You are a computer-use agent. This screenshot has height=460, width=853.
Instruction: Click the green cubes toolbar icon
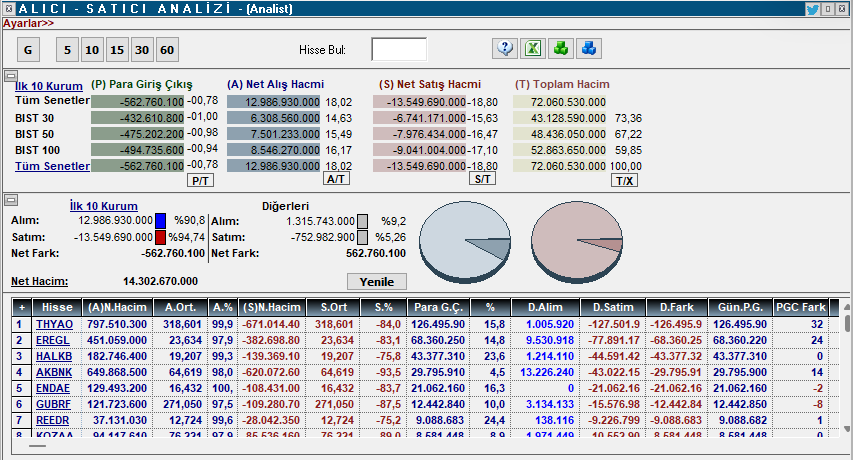(560, 48)
